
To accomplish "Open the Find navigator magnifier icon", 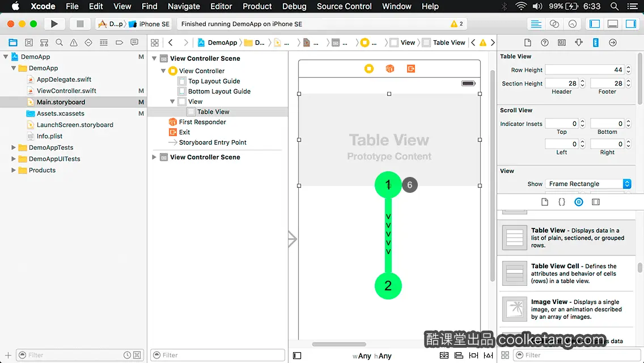I will coord(59,43).
